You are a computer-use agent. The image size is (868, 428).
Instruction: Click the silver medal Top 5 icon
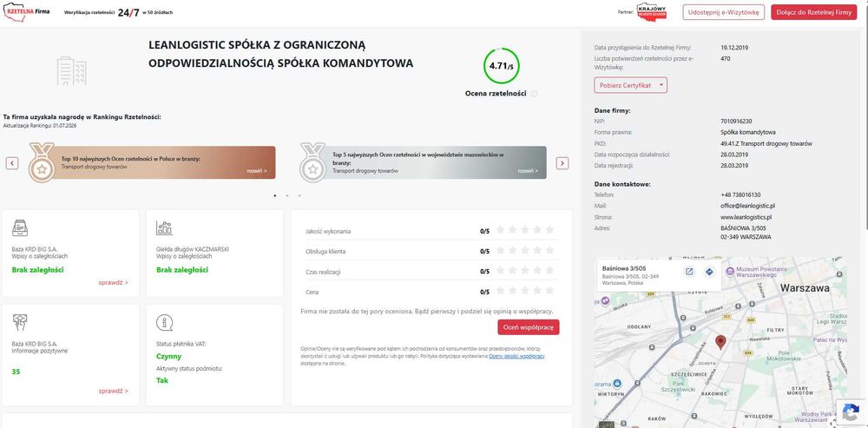312,162
